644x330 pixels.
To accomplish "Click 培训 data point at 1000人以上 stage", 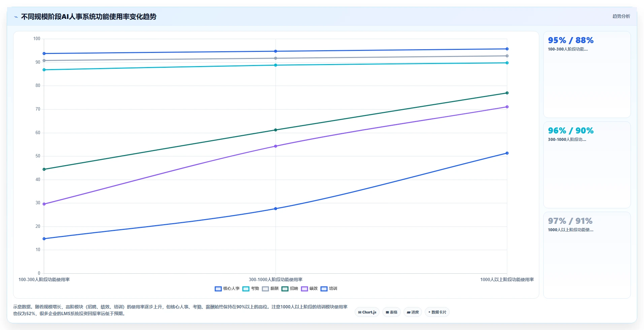I will [x=507, y=153].
